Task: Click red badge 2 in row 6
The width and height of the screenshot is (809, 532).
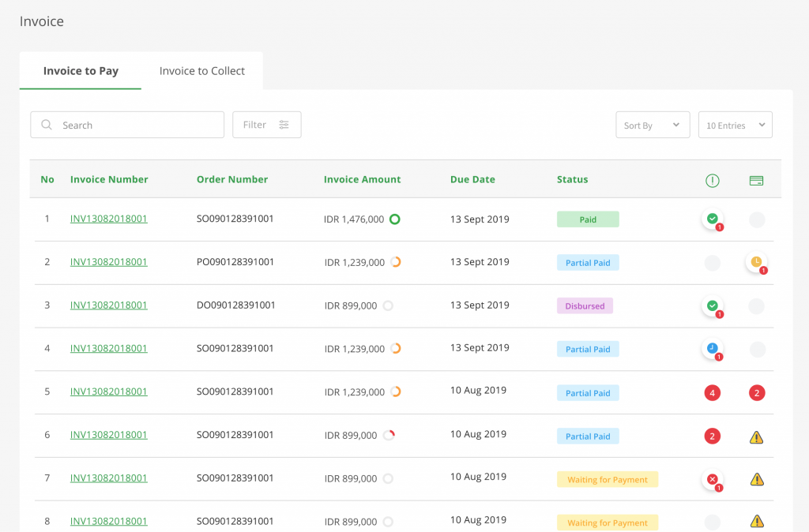Action: (x=713, y=436)
